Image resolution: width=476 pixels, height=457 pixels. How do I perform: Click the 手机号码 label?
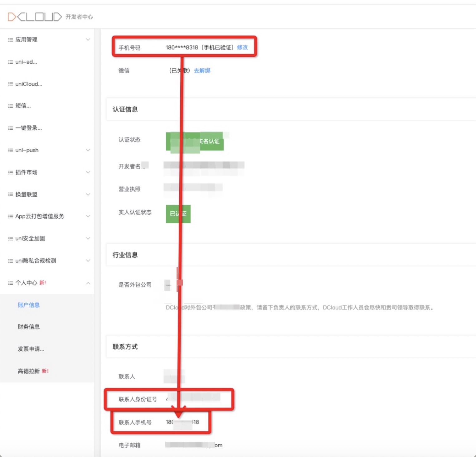pos(129,48)
